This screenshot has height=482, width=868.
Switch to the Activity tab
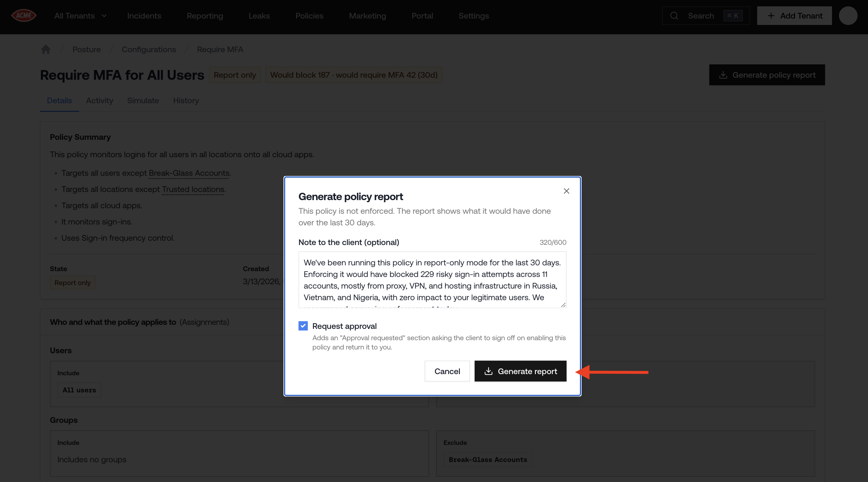coord(100,100)
